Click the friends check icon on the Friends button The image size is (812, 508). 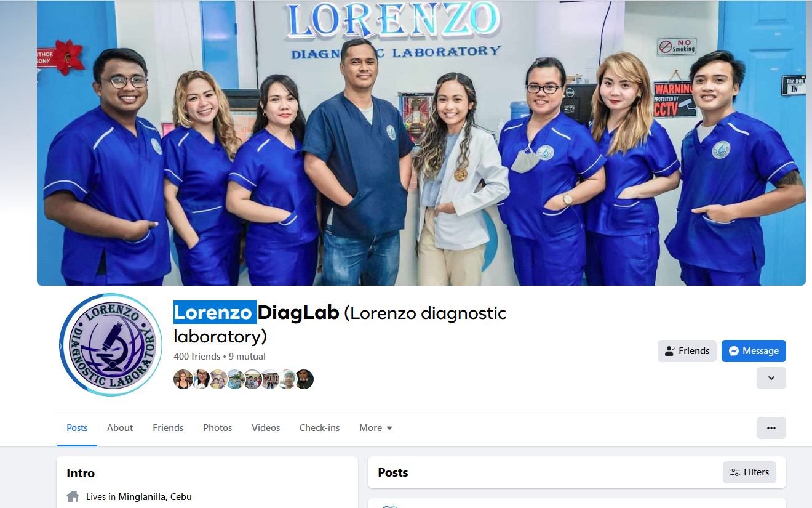tap(670, 351)
